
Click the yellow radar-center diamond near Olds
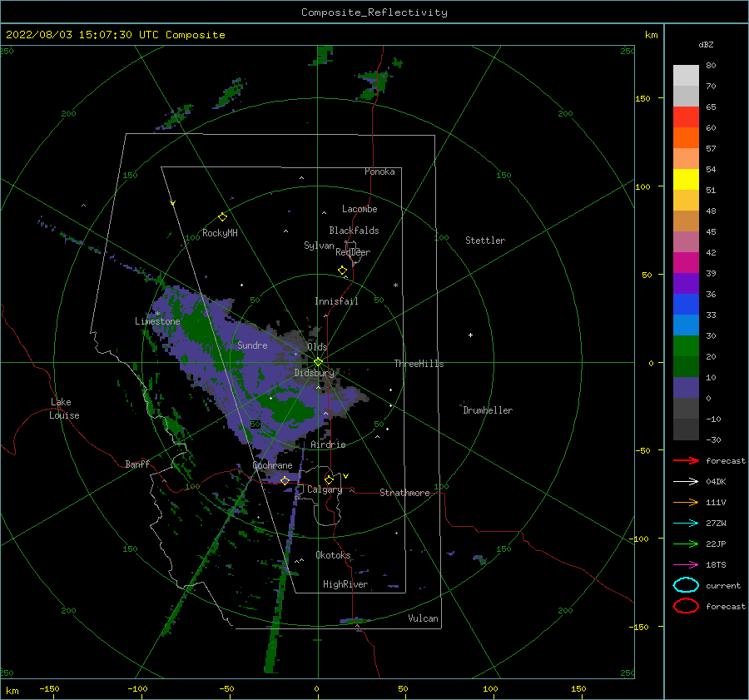(318, 362)
